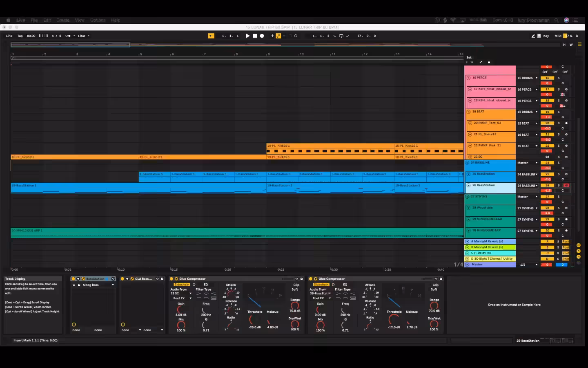Disarm recording on 26 BassStation track
This screenshot has height=368, width=588.
pyautogui.click(x=566, y=186)
